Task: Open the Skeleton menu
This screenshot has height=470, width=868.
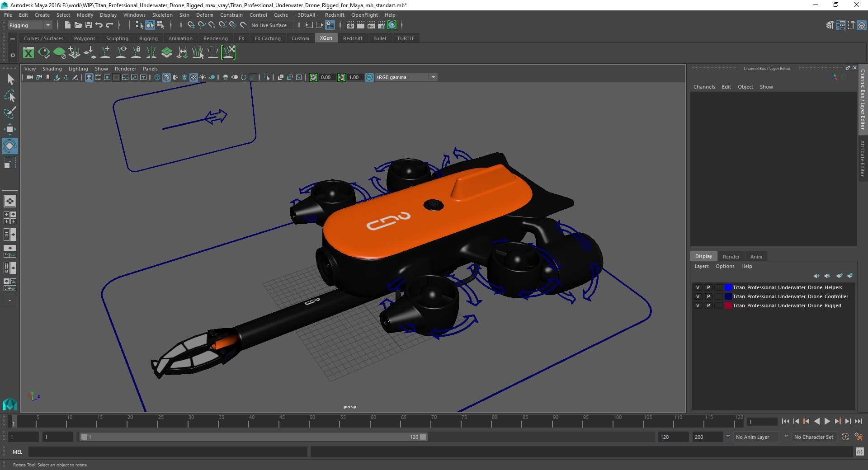Action: 162,15
